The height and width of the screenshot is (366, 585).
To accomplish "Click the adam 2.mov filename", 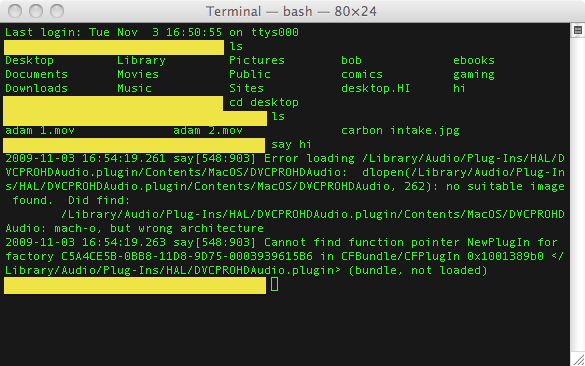I will tap(208, 131).
